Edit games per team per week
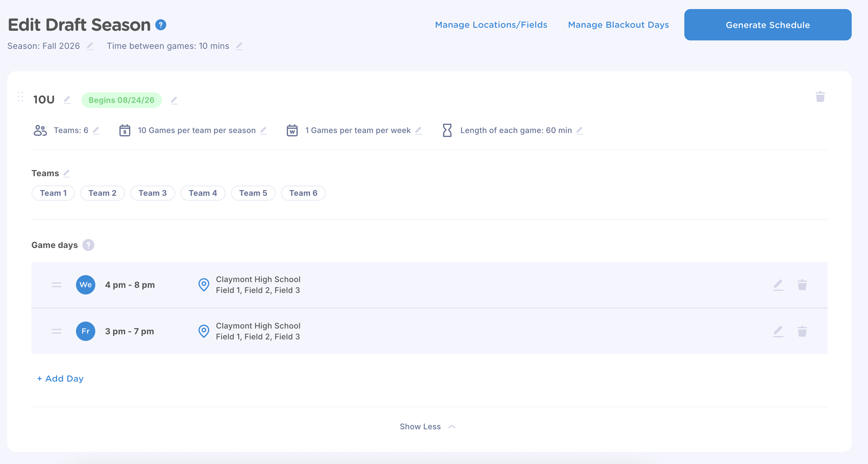868x464 pixels. [419, 130]
